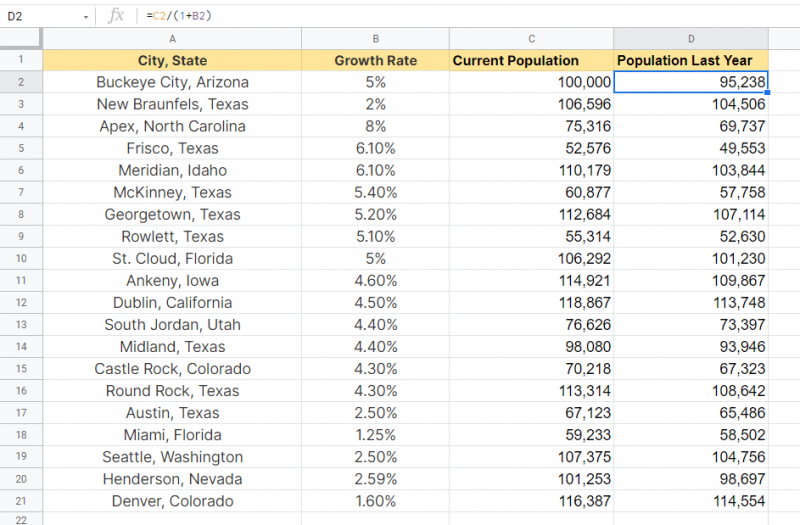Click last year population cell 65,486
The width and height of the screenshot is (800, 525).
691,412
